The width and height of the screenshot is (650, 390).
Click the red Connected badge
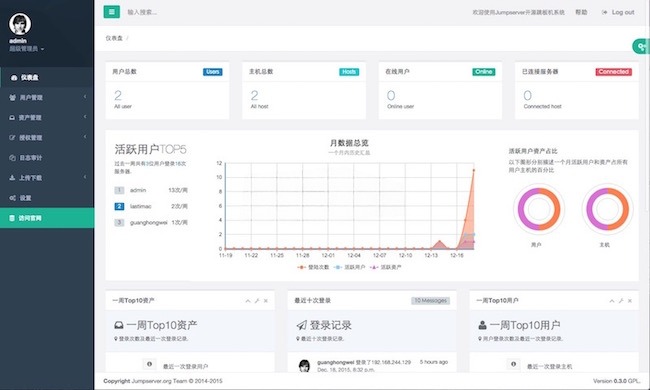coord(614,72)
